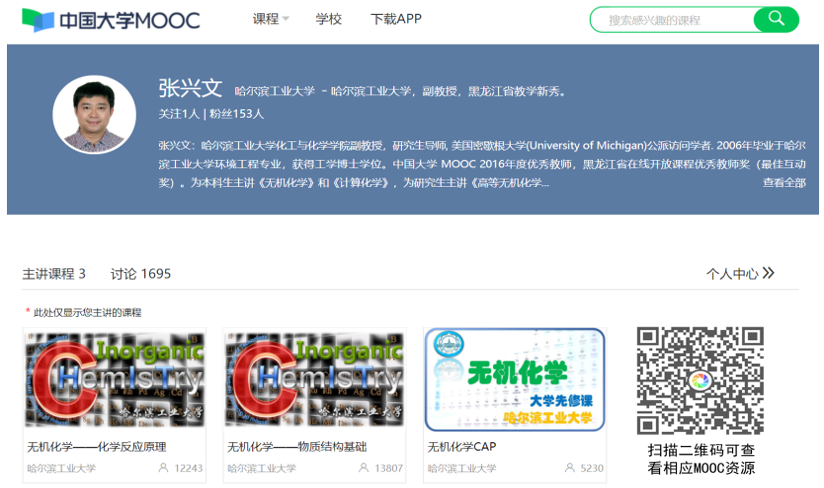Click 哈尔滨工业大学 under 无机化学——化学反应原理
The image size is (824, 488).
[61, 468]
